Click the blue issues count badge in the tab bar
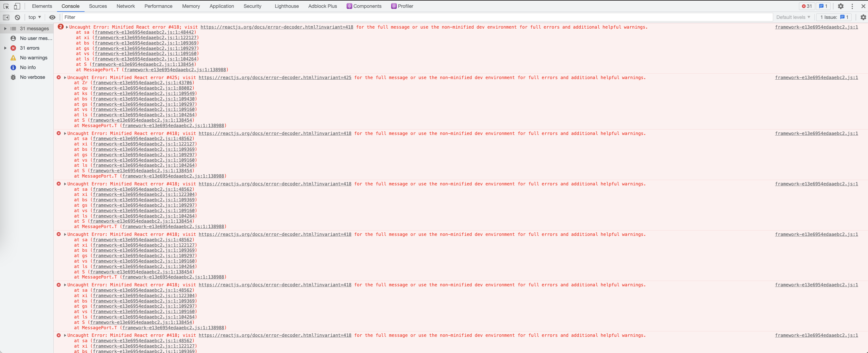The width and height of the screenshot is (868, 353). 823,6
